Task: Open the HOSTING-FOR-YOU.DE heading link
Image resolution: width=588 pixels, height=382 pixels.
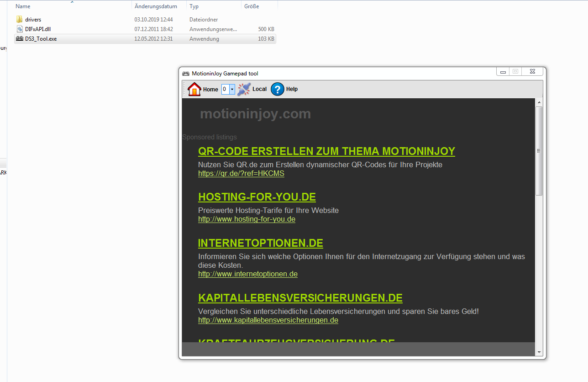Action: (257, 197)
